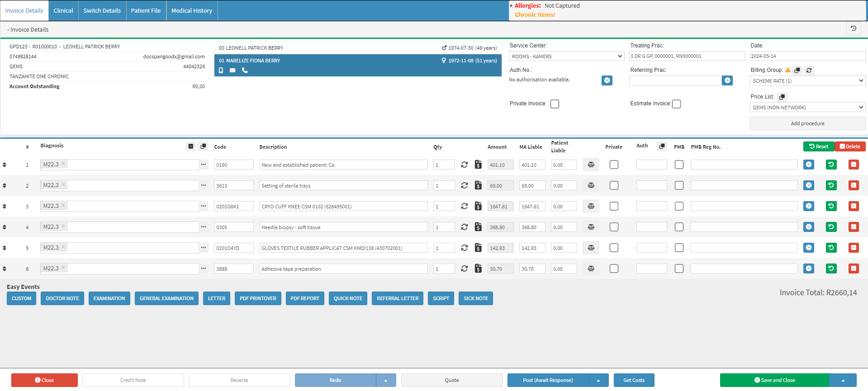Screen dimensions: 868x391
Task: Click the history icon in Invoice Details header
Action: (x=853, y=28)
